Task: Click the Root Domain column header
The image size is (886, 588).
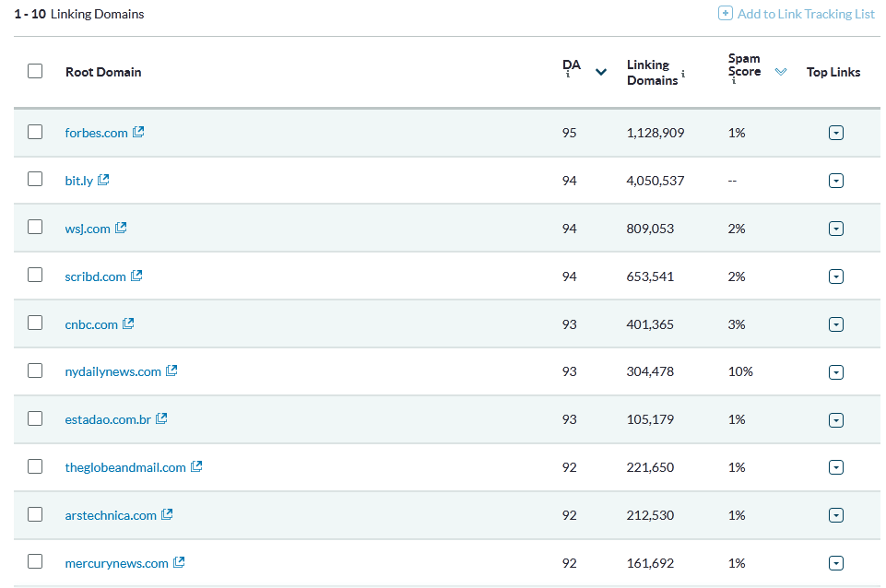Action: 103,72
